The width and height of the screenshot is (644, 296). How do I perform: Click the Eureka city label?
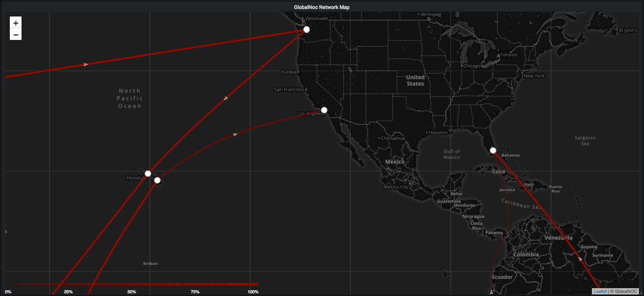pyautogui.click(x=289, y=72)
